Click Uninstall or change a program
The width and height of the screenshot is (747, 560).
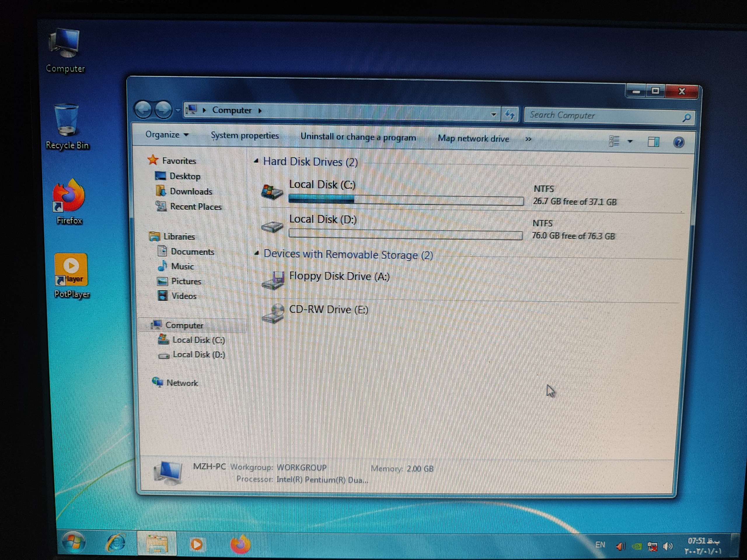coord(358,137)
